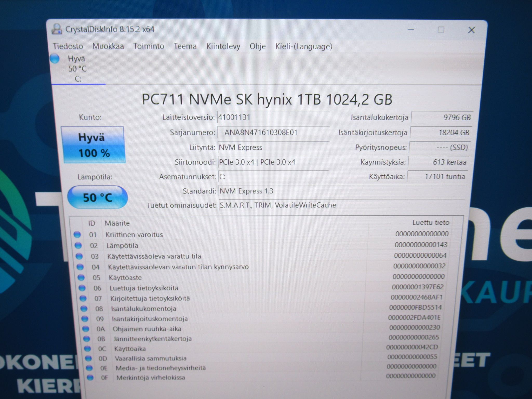Screen dimensions: 532x399
Task: Click the status dot for Ohjaimen ruuhka-aika
Action: point(86,329)
